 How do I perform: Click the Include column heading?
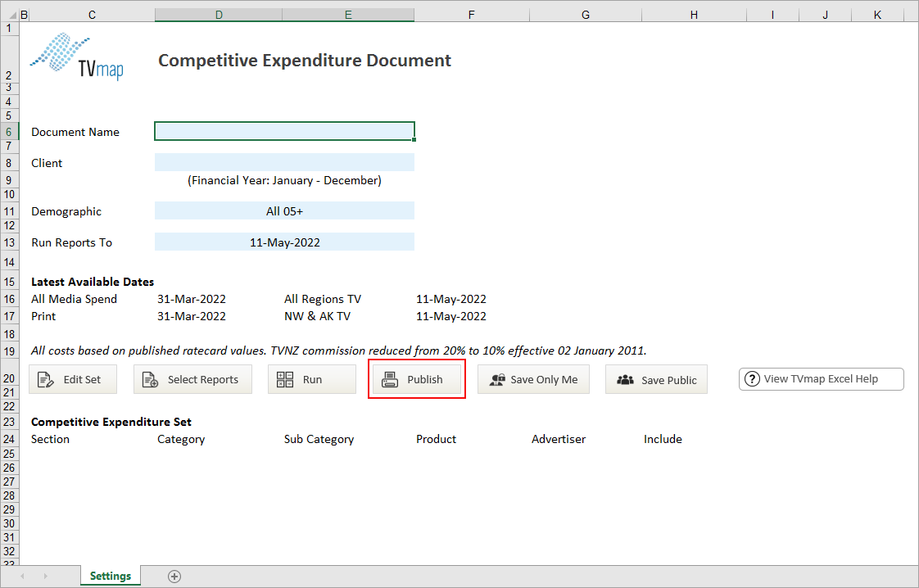tap(663, 439)
